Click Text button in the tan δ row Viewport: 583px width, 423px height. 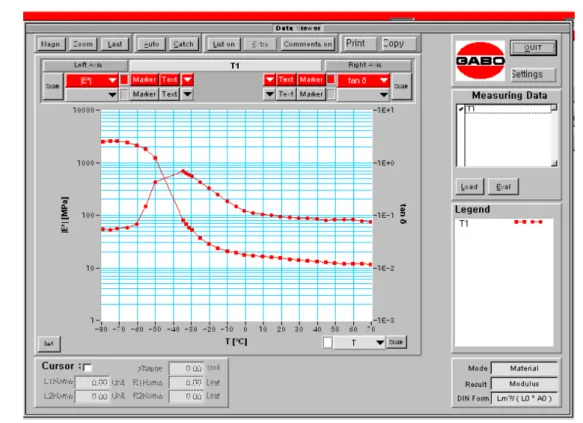click(x=286, y=80)
